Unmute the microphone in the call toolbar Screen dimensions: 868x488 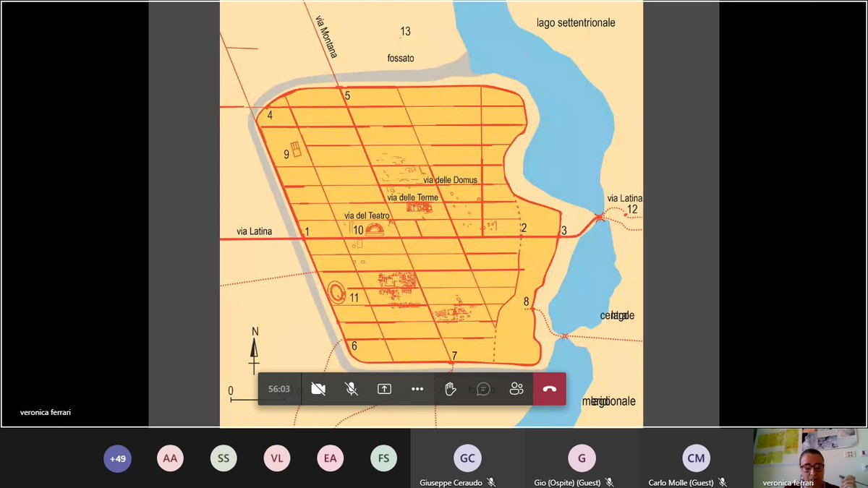tap(351, 389)
